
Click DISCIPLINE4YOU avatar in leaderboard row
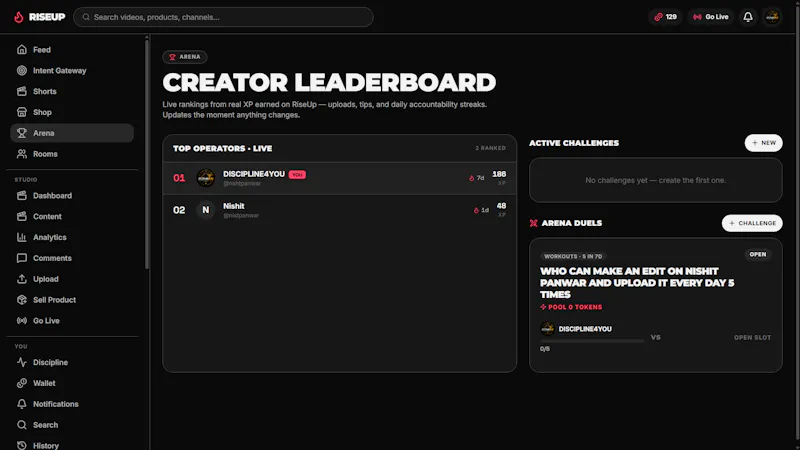pyautogui.click(x=206, y=178)
